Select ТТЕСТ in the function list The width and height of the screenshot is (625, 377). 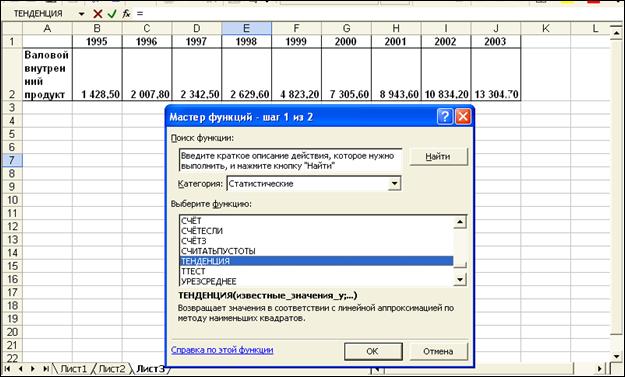[316, 271]
